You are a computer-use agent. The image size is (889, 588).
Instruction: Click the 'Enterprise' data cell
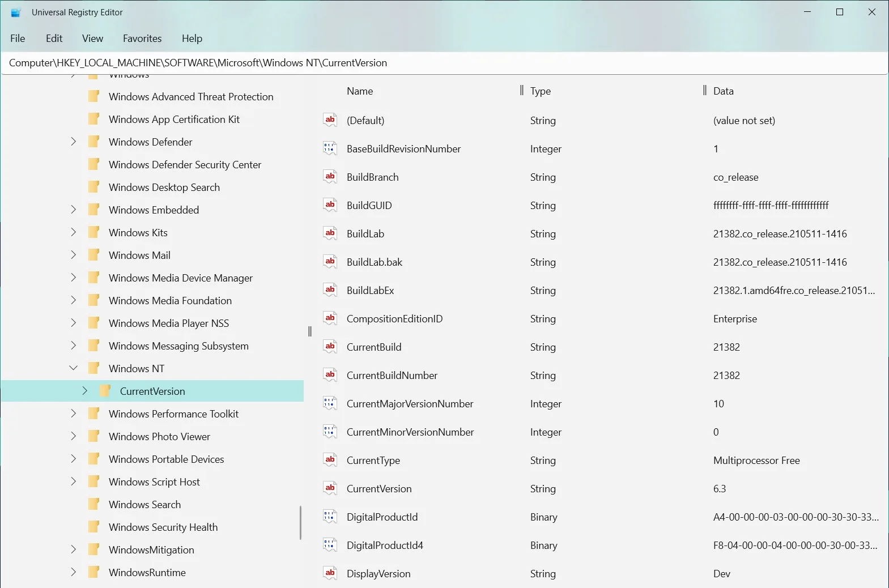click(735, 319)
